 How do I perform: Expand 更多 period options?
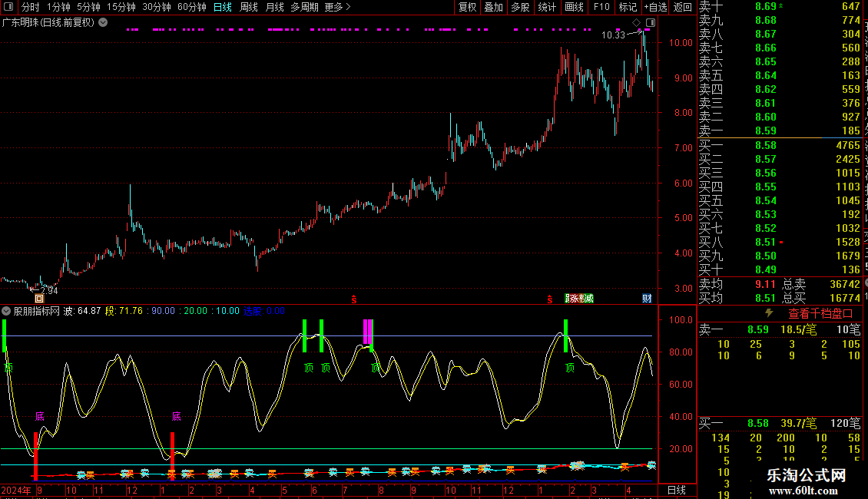[x=338, y=7]
